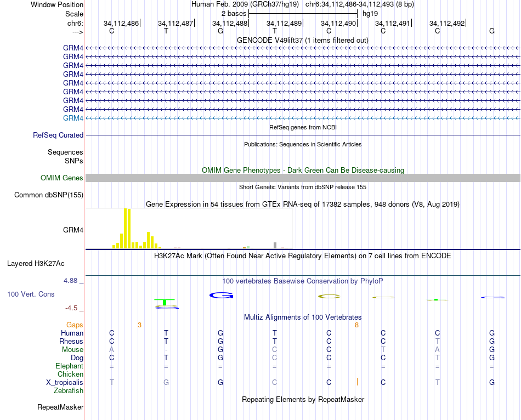
Task: Click the SNPs track label
Action: [x=74, y=161]
